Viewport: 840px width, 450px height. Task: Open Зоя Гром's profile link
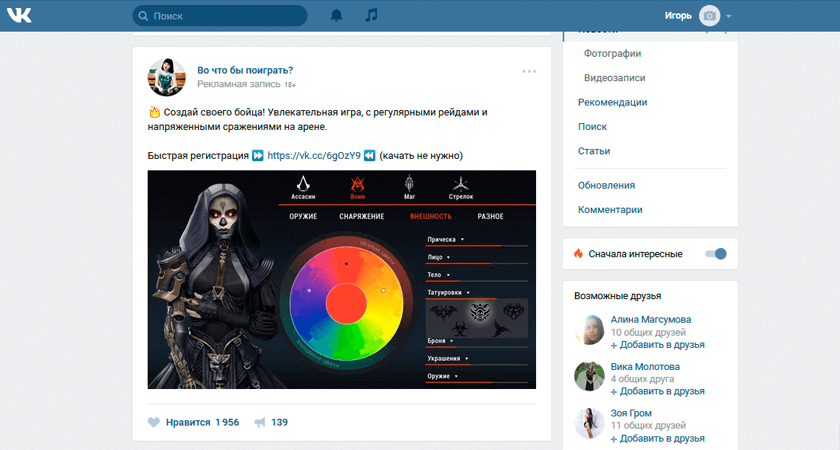(631, 413)
